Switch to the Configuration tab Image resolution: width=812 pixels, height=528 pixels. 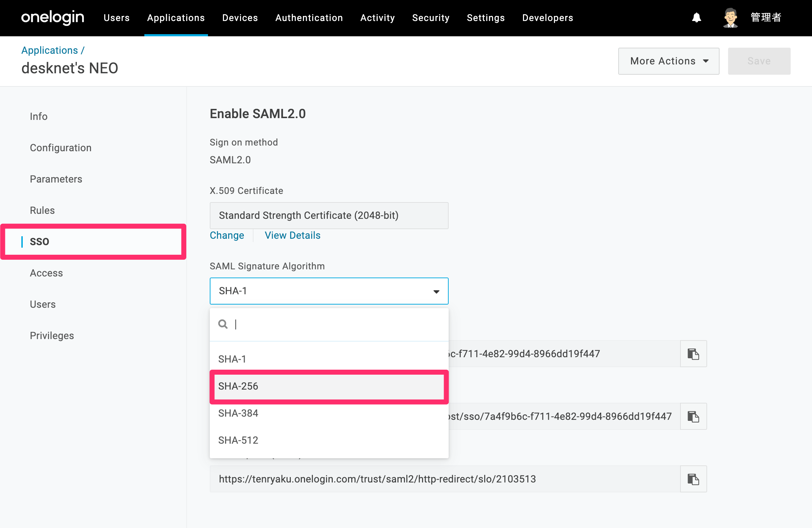coord(61,148)
